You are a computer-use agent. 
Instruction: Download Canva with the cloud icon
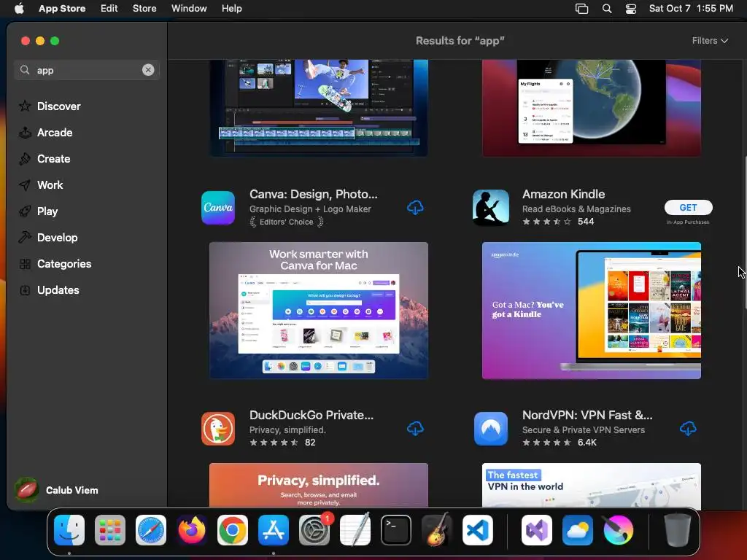(x=415, y=208)
